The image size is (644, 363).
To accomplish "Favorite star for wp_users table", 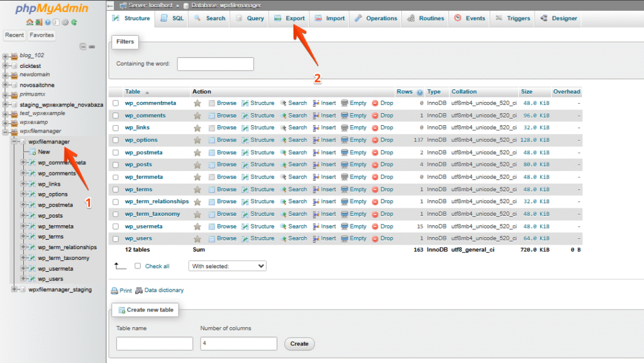I will tap(197, 239).
